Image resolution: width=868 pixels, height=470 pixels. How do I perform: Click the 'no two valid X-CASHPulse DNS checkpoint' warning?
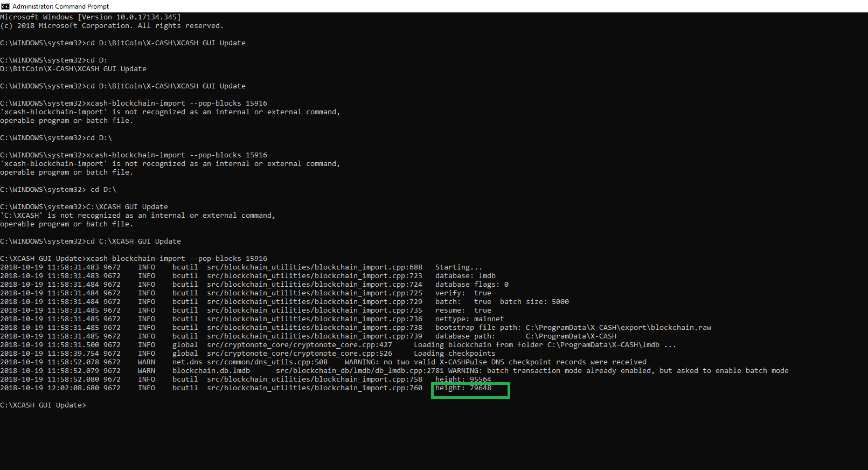[496, 362]
